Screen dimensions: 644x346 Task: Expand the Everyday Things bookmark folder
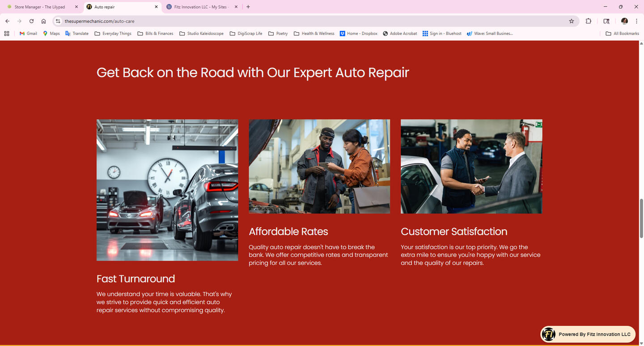click(x=113, y=34)
